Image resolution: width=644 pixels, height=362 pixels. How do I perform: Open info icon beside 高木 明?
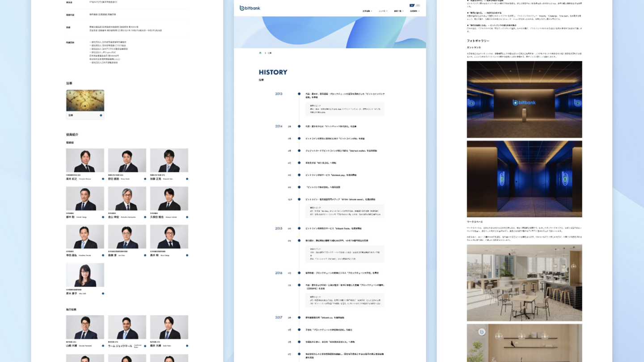[x=187, y=255]
